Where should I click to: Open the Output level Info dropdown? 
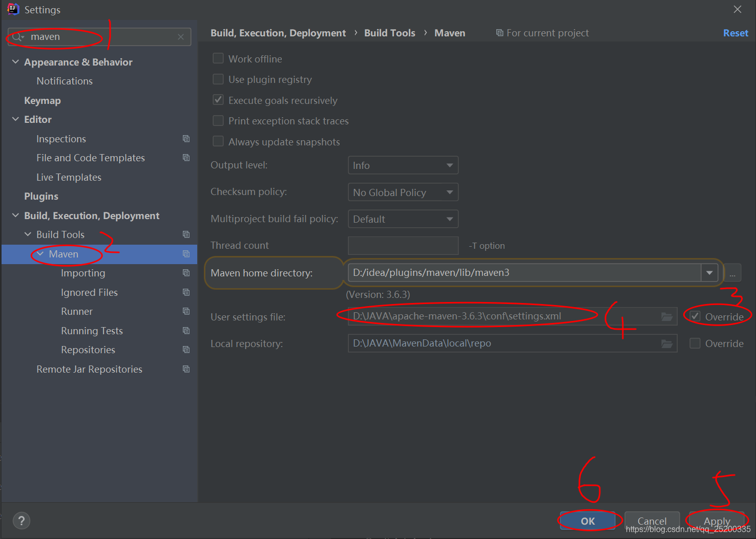pyautogui.click(x=403, y=165)
